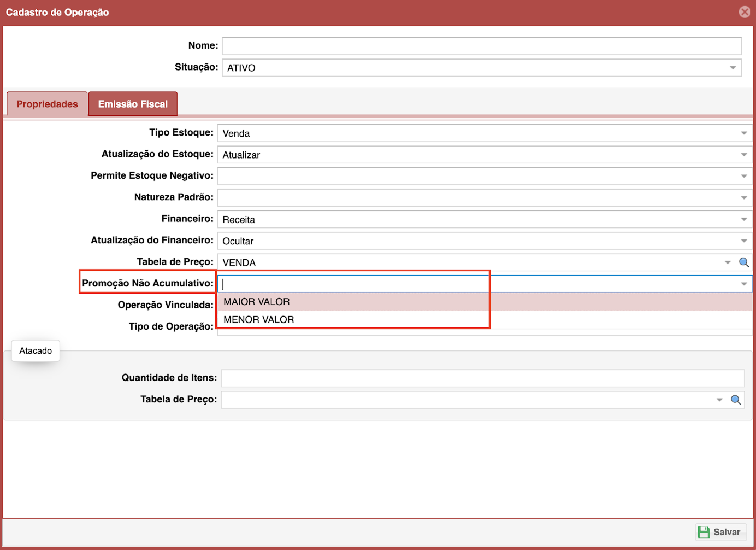Open the Situação dropdown

pyautogui.click(x=733, y=68)
